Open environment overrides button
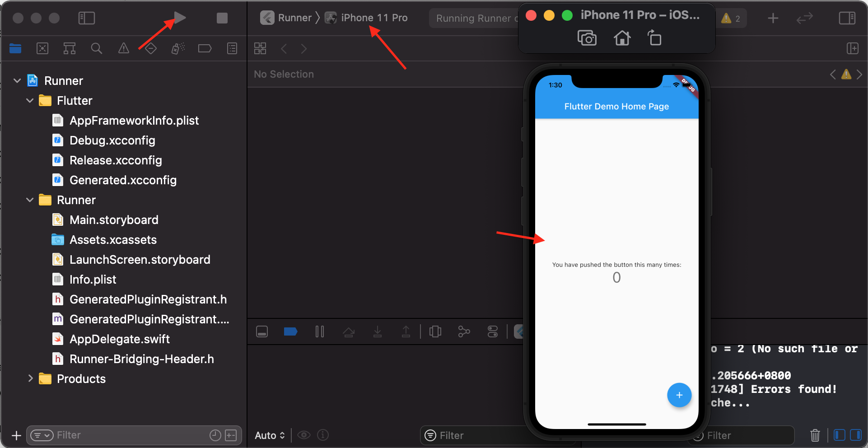Screen dimensions: 868x448 493,332
